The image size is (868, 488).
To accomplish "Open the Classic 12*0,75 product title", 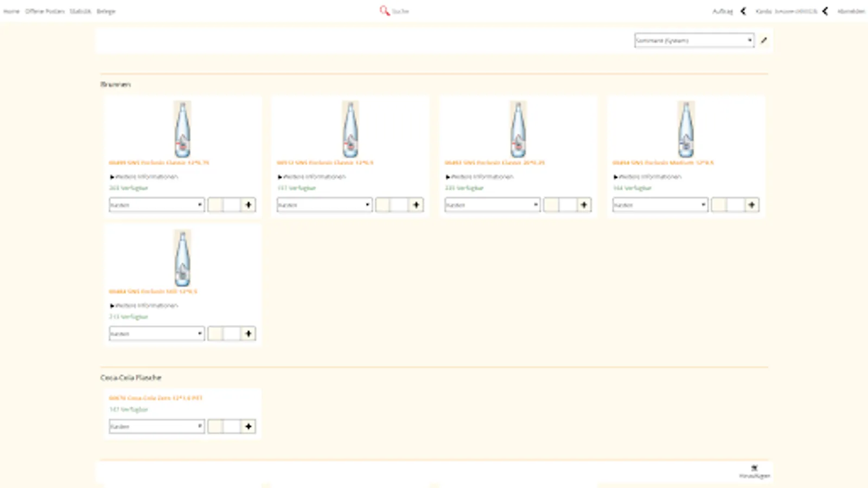I will pos(158,162).
